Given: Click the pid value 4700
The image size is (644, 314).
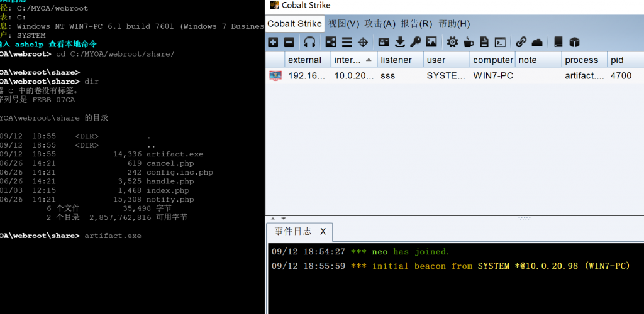Looking at the screenshot, I should (x=621, y=75).
